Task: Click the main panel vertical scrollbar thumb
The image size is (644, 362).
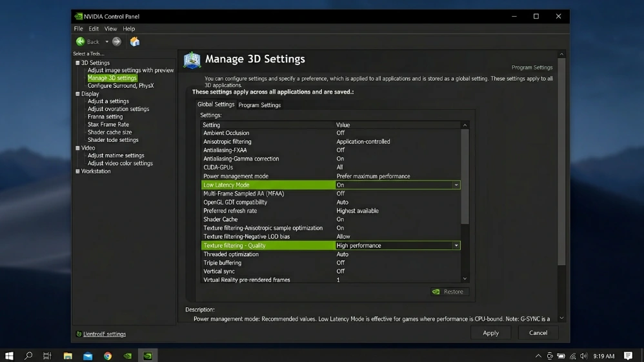Action: pos(561,161)
